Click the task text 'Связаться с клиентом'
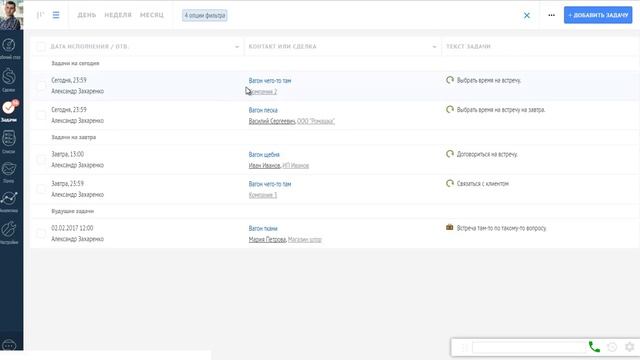The height and width of the screenshot is (360, 640). click(x=482, y=184)
